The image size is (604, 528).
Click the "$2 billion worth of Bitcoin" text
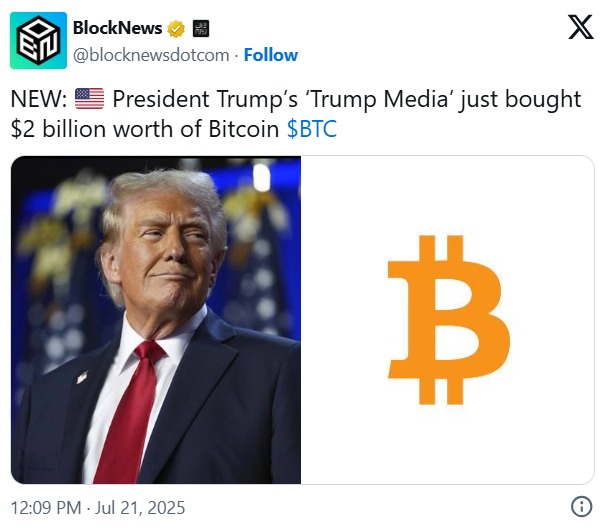coord(145,129)
